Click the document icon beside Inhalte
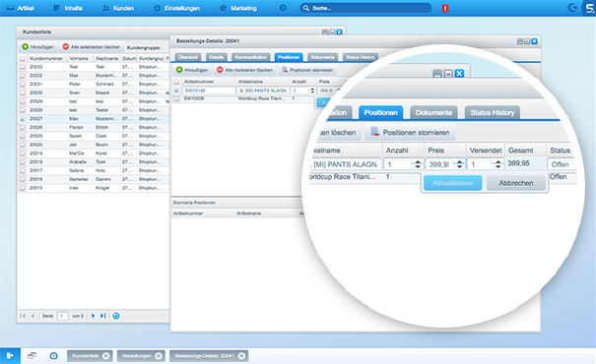This screenshot has height=364, width=596. (x=56, y=8)
